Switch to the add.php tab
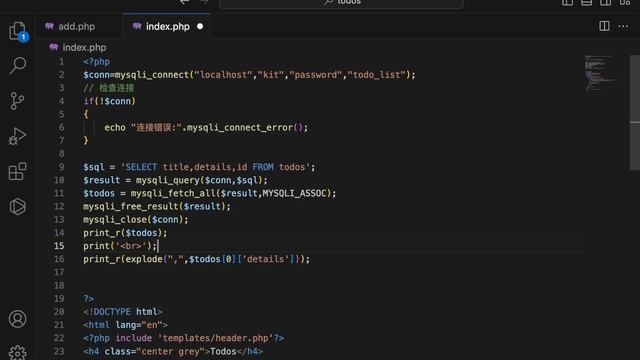 click(77, 27)
